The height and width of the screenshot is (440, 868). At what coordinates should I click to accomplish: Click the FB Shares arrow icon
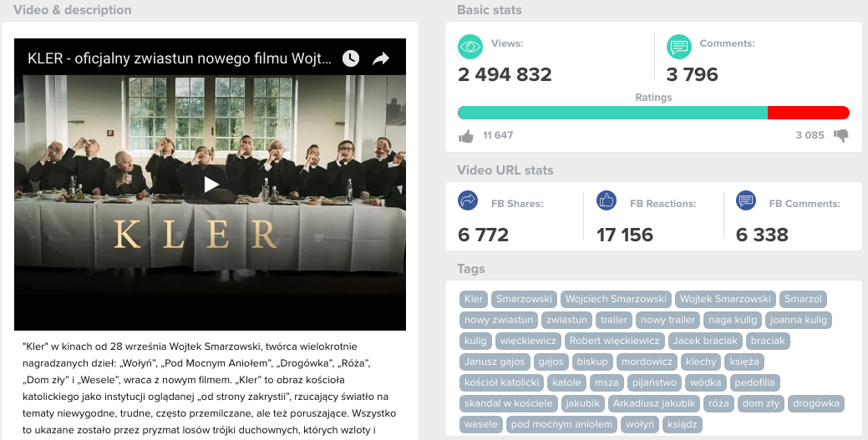468,200
